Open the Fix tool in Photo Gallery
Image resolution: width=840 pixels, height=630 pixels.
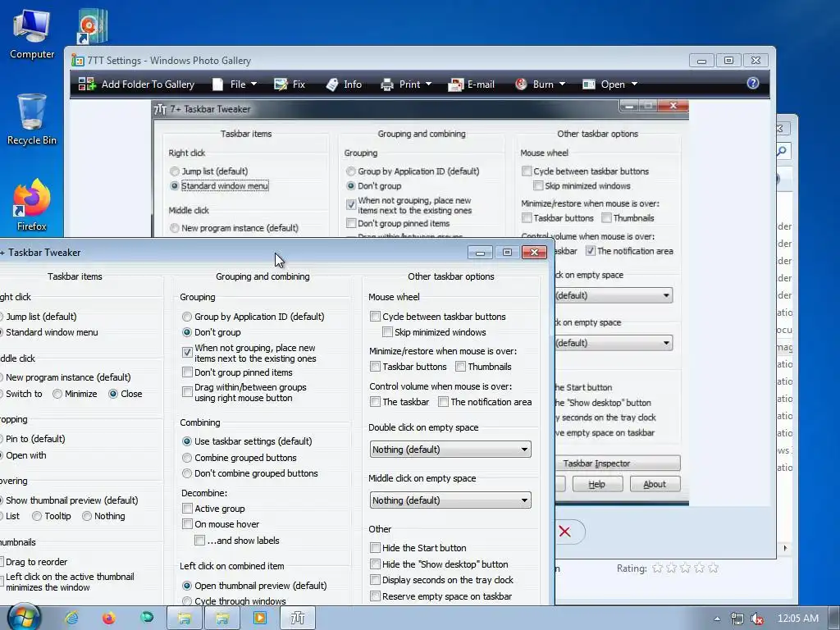point(290,84)
